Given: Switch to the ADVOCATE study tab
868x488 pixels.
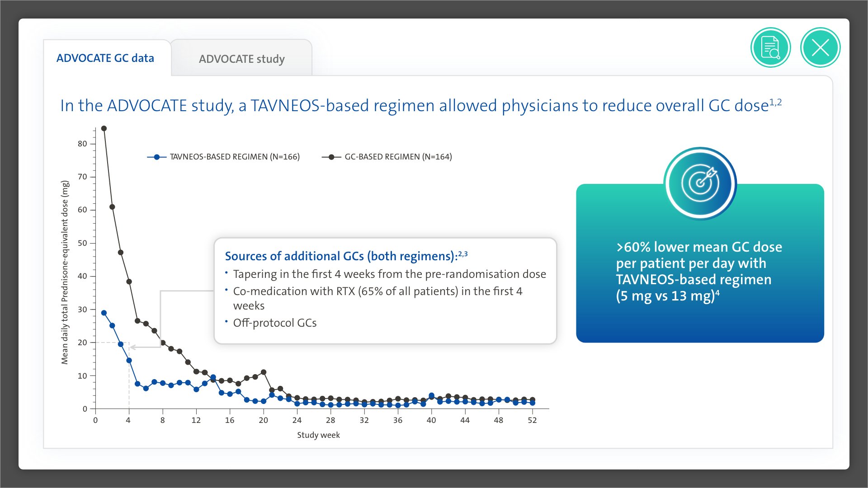Looking at the screenshot, I should pos(241,59).
